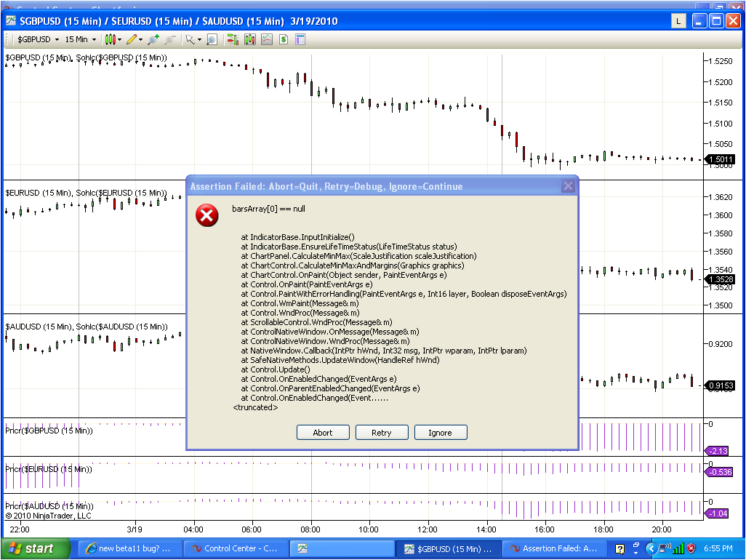This screenshot has width=746, height=560.
Task: Click the -0.536 indicator value marker
Action: pyautogui.click(x=718, y=472)
